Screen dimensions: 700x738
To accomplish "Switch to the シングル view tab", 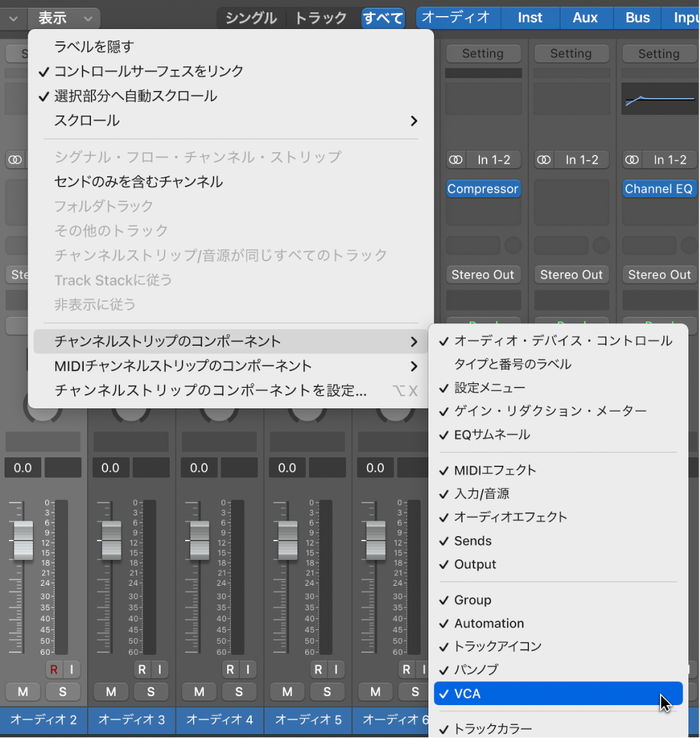I will [251, 18].
